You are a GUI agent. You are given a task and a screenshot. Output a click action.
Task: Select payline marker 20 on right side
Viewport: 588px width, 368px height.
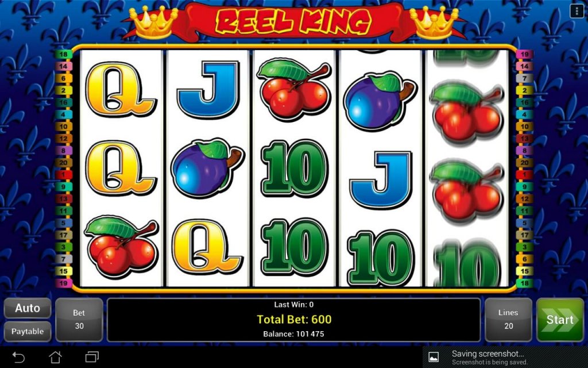524,163
